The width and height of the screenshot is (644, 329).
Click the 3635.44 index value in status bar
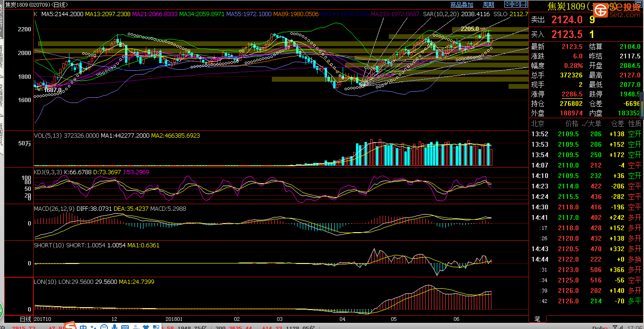point(240,328)
